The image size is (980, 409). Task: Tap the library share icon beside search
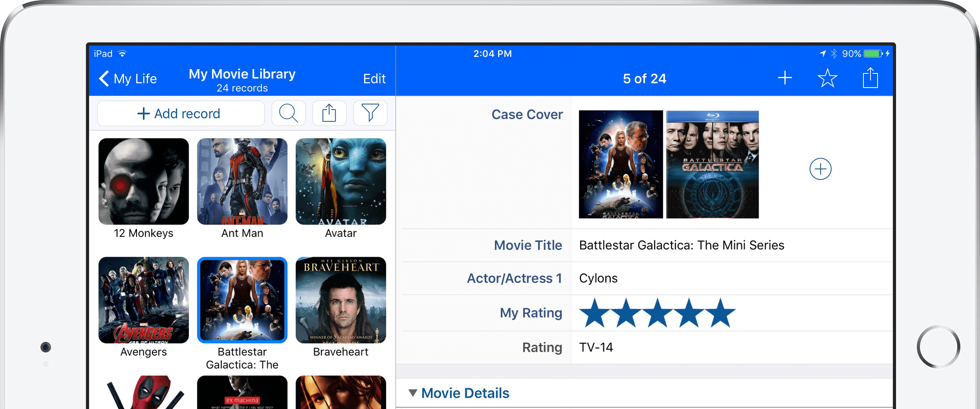(329, 113)
